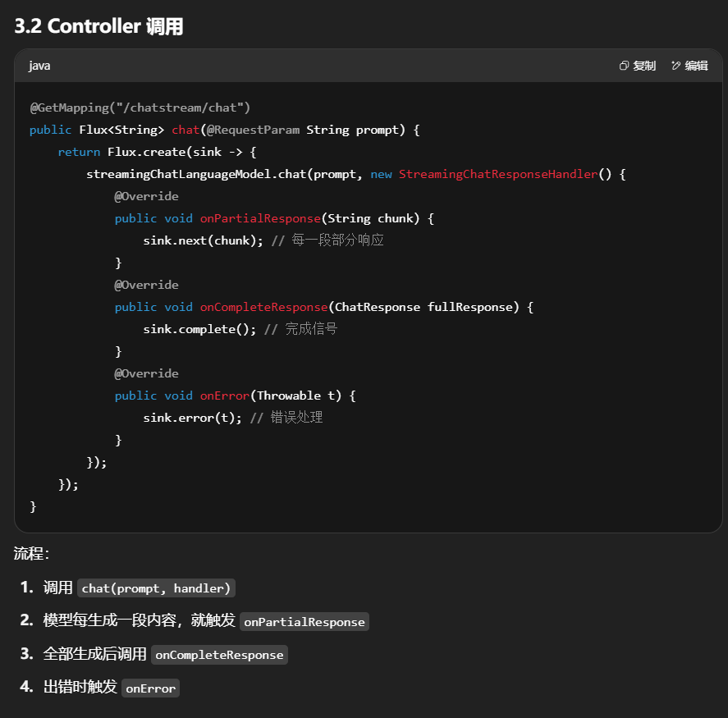This screenshot has height=718, width=728.
Task: Click the 完成信号 code comment
Action: [311, 329]
